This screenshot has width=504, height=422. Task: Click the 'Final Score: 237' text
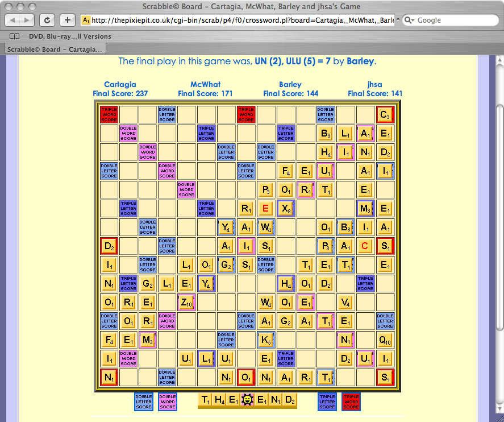[120, 94]
